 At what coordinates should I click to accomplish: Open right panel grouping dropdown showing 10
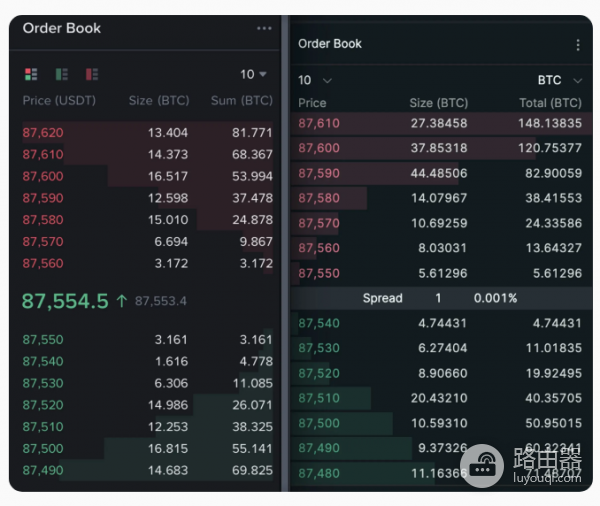coord(315,80)
